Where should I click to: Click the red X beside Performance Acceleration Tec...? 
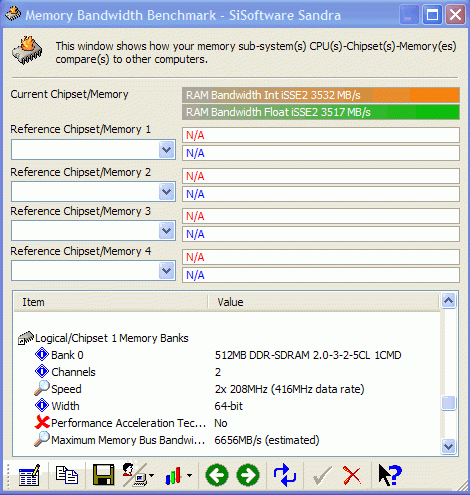42,422
